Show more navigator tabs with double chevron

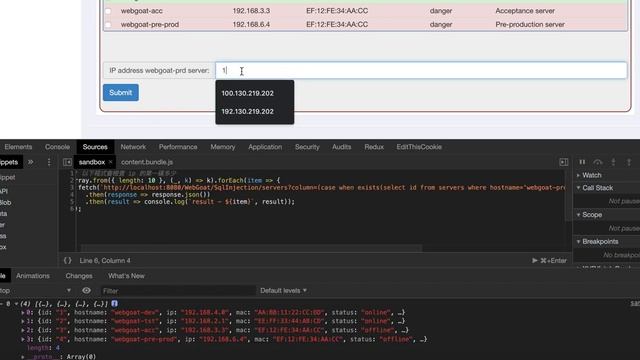31,162
